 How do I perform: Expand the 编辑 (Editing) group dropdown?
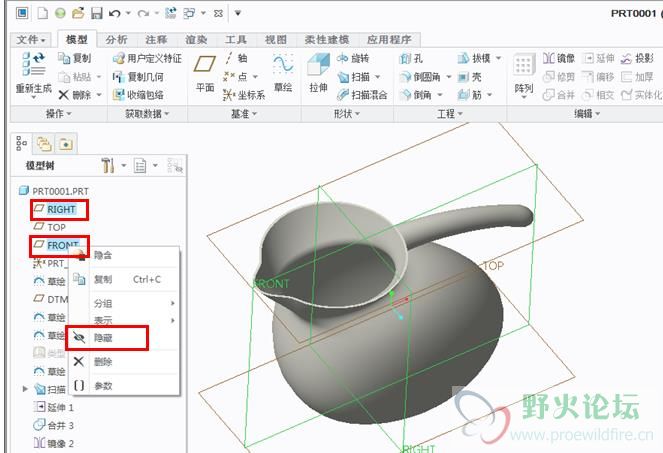click(587, 114)
